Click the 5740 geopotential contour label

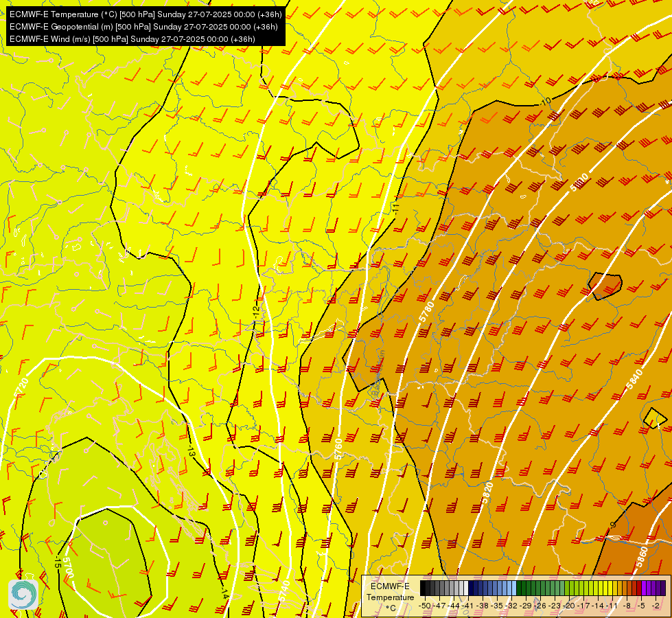pyautogui.click(x=284, y=591)
